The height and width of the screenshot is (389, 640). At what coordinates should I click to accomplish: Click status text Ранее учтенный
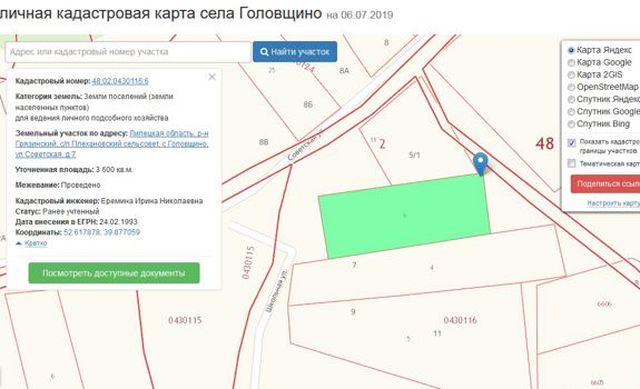(71, 211)
